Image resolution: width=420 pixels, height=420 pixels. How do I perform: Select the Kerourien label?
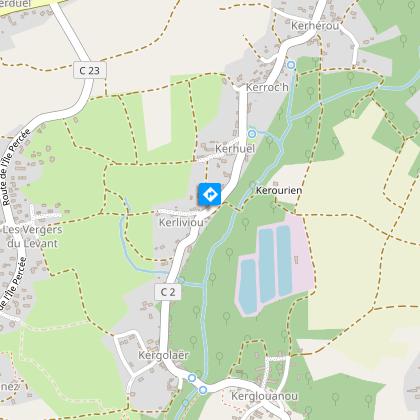click(279, 190)
